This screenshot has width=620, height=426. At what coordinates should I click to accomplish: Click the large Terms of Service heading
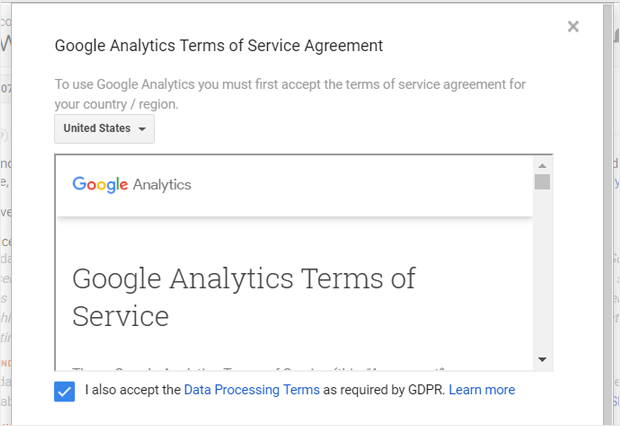point(244,297)
